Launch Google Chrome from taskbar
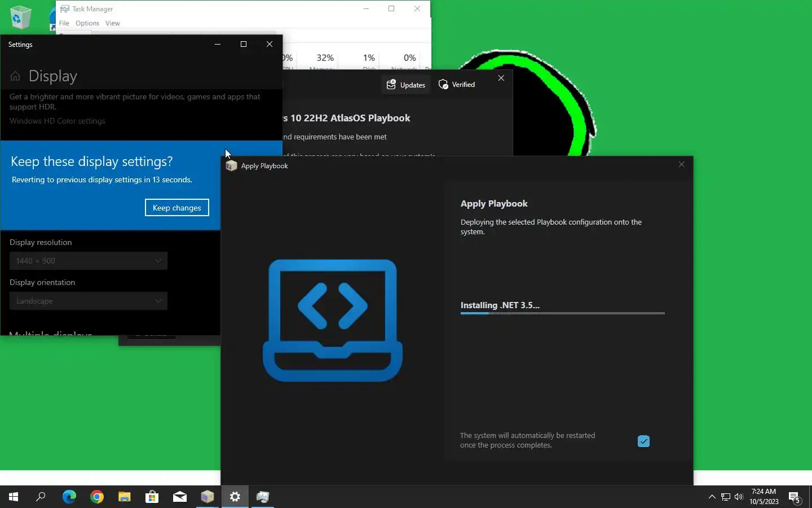Viewport: 812px width, 508px height. (x=97, y=497)
